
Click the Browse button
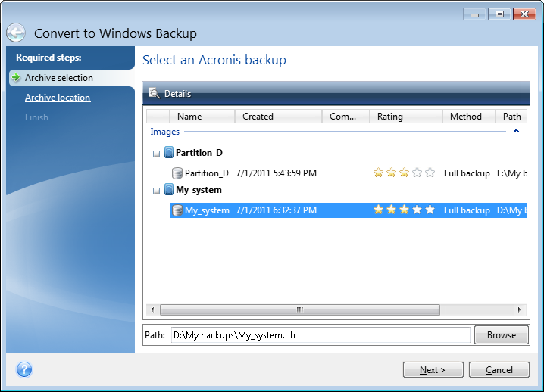(x=502, y=334)
